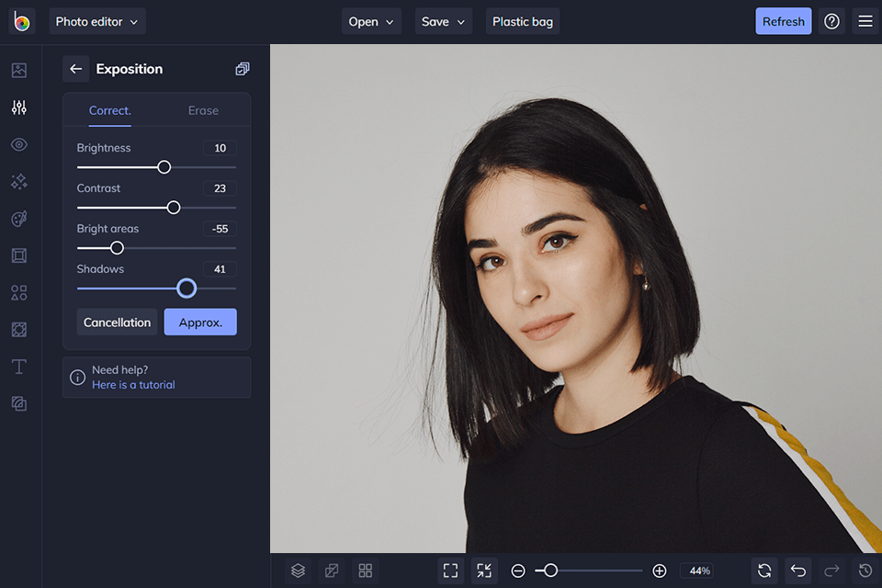The image size is (882, 588).
Task: Click the help question mark icon
Action: (831, 21)
